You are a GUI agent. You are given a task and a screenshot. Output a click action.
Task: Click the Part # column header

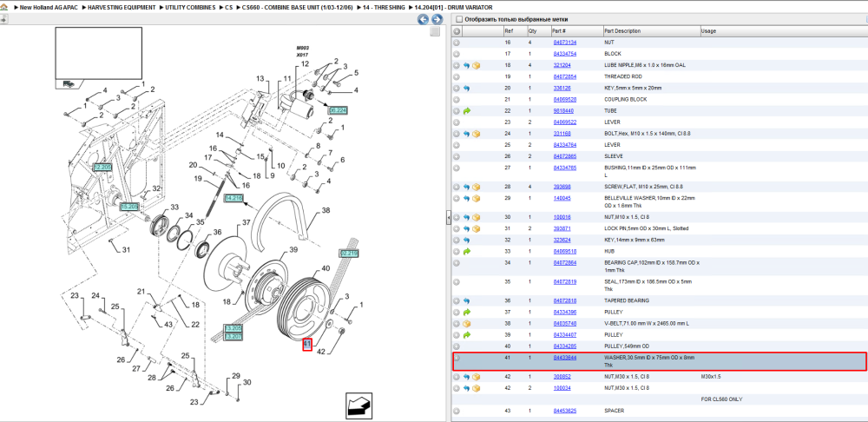(x=577, y=31)
